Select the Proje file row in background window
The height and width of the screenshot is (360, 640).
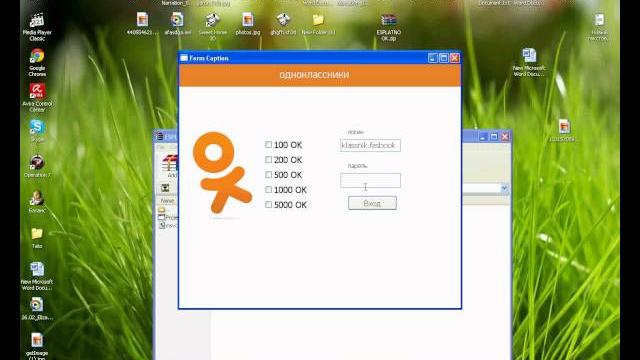point(168,217)
